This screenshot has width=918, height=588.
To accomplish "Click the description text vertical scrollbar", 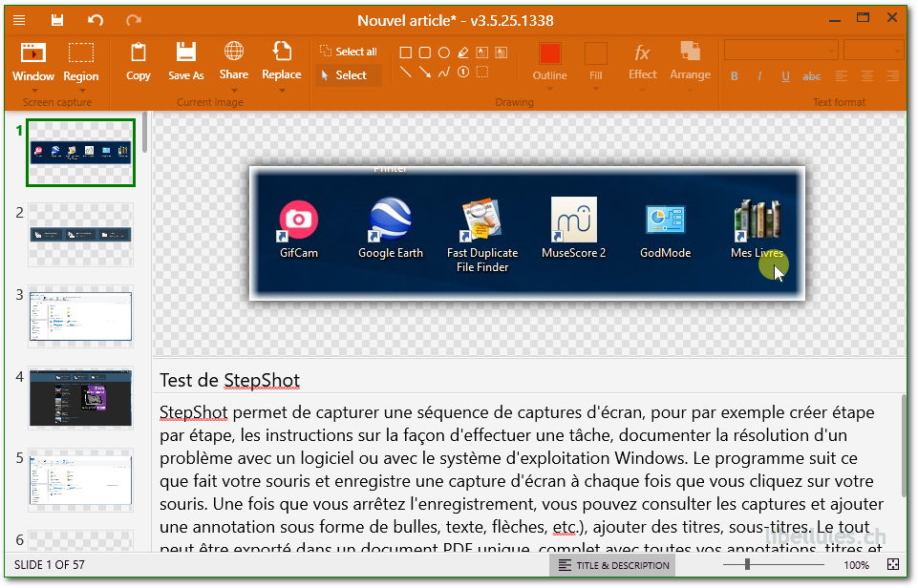I will (904, 445).
